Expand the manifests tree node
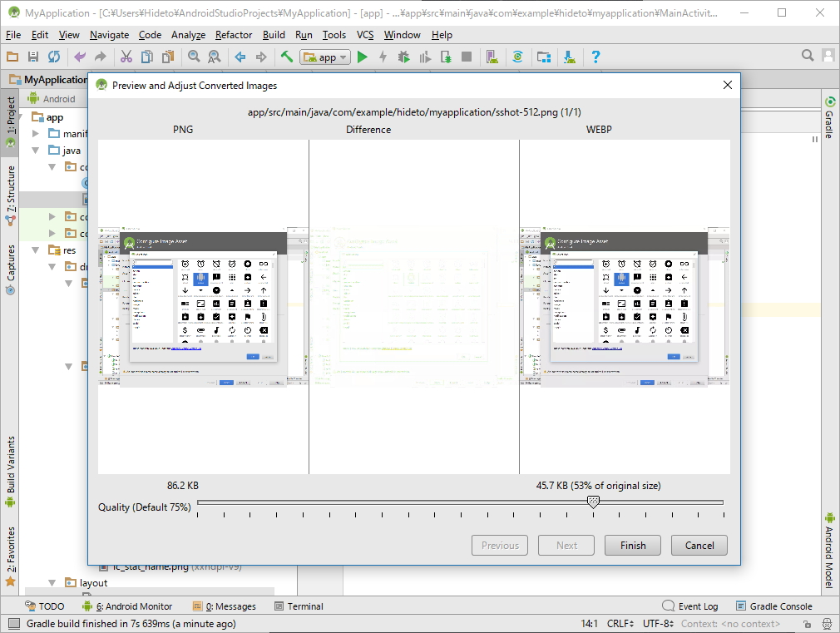The image size is (840, 633). click(x=36, y=133)
